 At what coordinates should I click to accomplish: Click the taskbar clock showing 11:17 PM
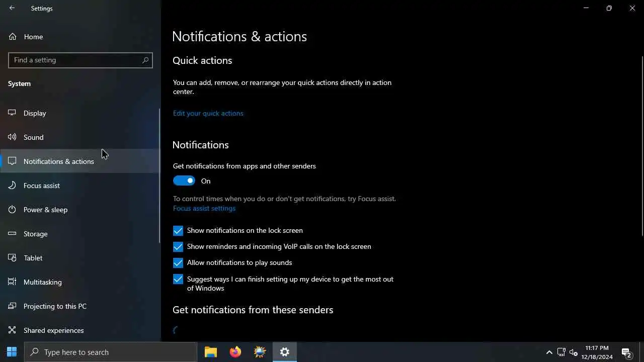(597, 352)
